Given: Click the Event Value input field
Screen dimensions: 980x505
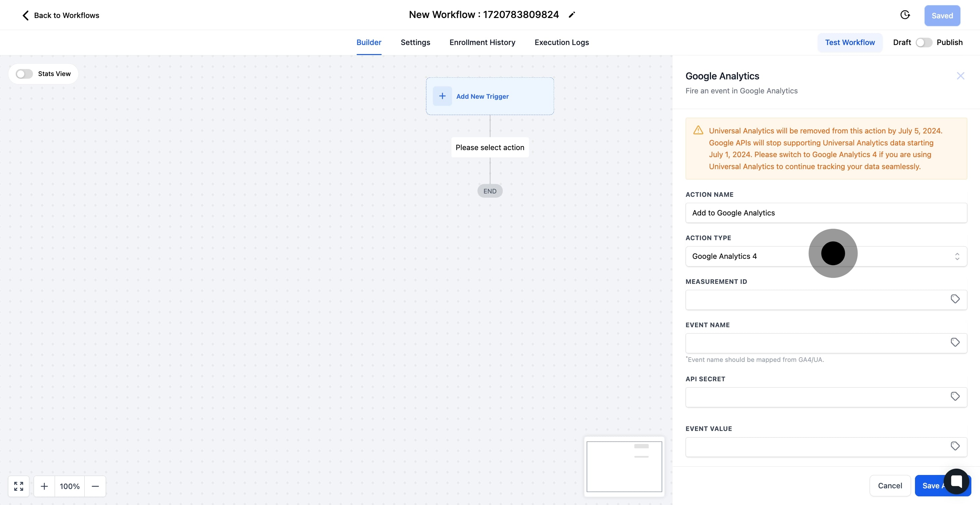Looking at the screenshot, I should 826,447.
